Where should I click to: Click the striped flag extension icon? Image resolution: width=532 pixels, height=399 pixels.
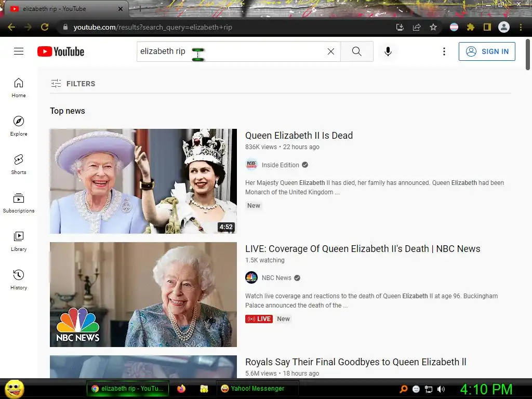(x=454, y=27)
